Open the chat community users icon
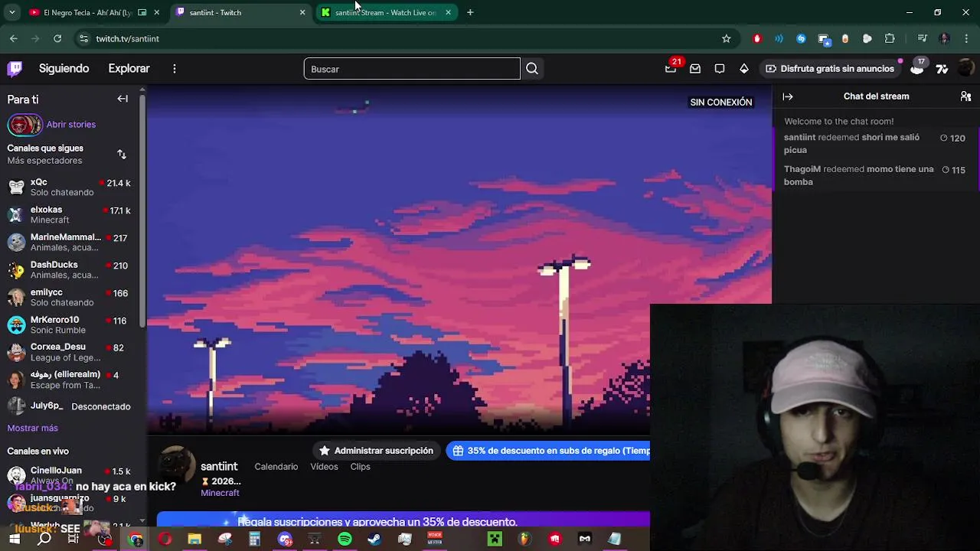 965,96
